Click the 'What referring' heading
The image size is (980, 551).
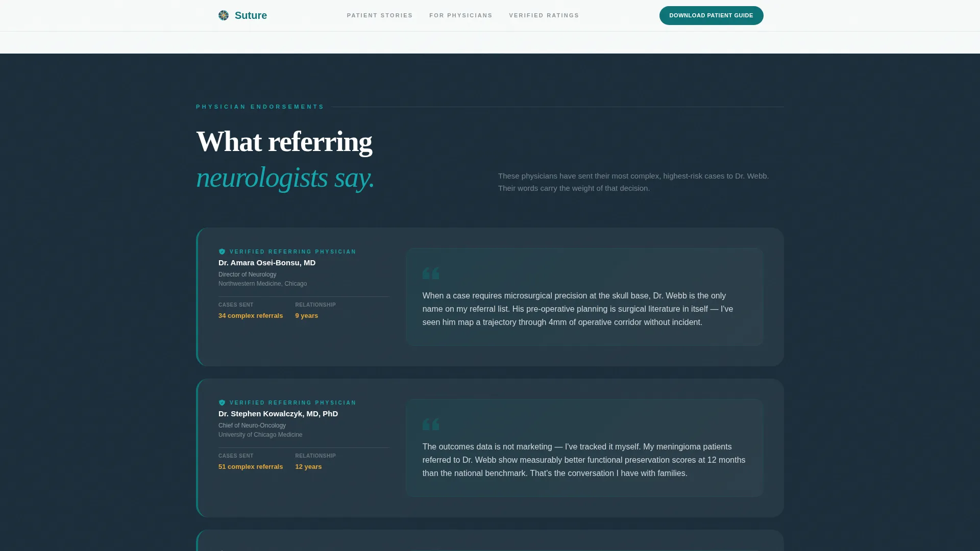[284, 142]
